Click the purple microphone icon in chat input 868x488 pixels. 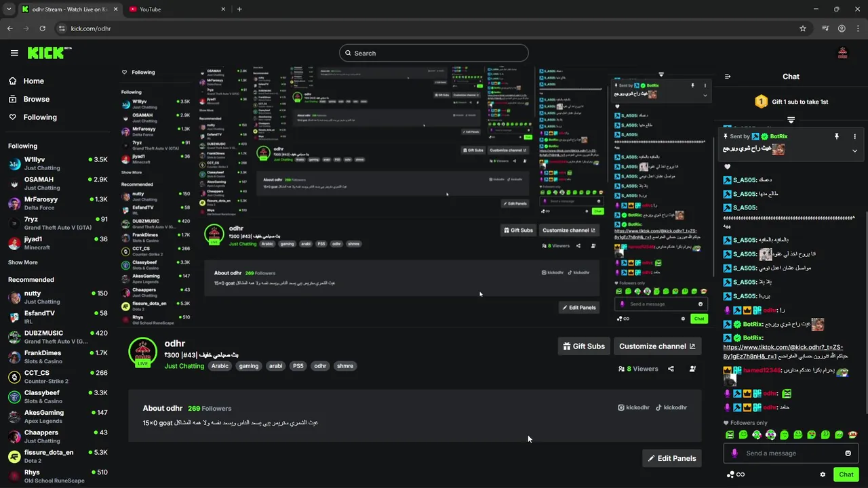pyautogui.click(x=734, y=453)
